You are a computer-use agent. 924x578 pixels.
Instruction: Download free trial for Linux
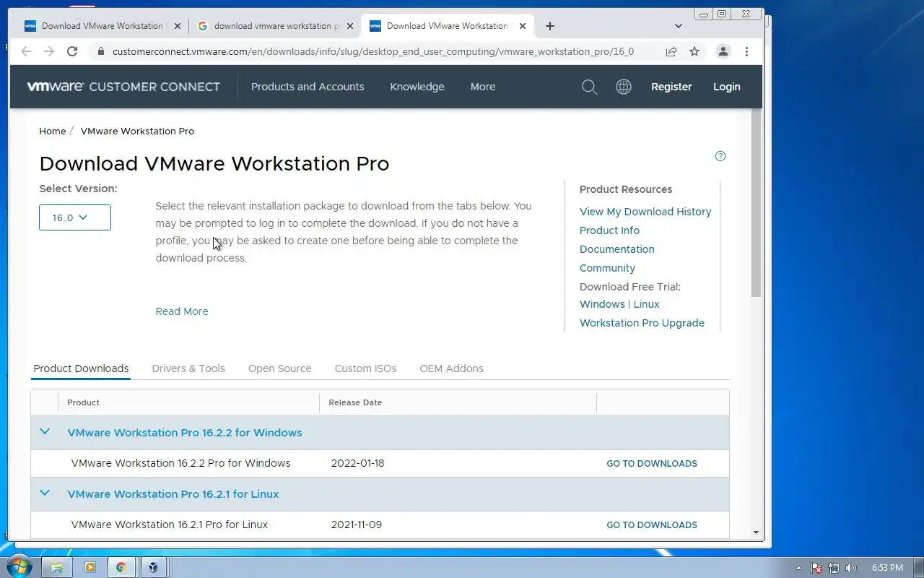(x=647, y=304)
